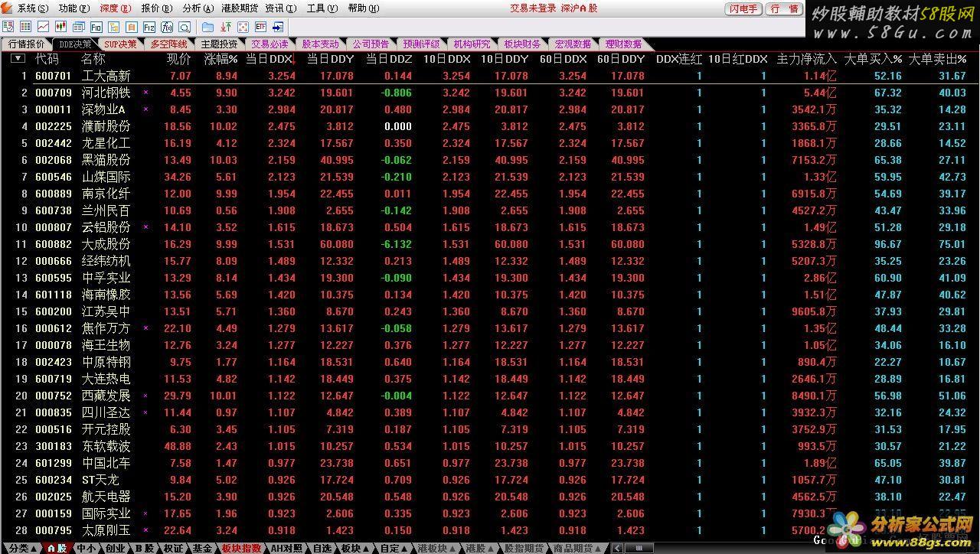The width and height of the screenshot is (980, 554).
Task: Open the 功能(F) menu
Action: (73, 8)
